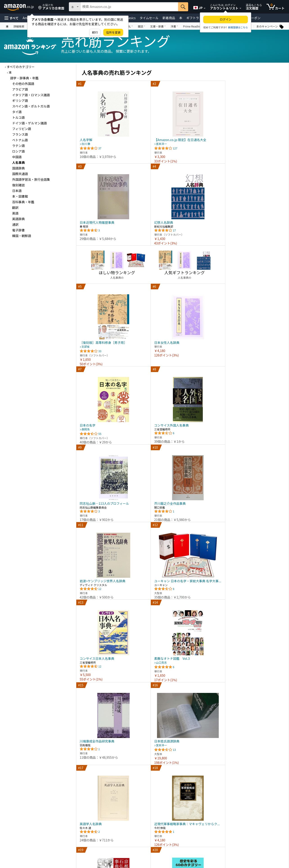Click the Amazon.co.jp logo
The image size is (289, 868).
[x=19, y=7]
